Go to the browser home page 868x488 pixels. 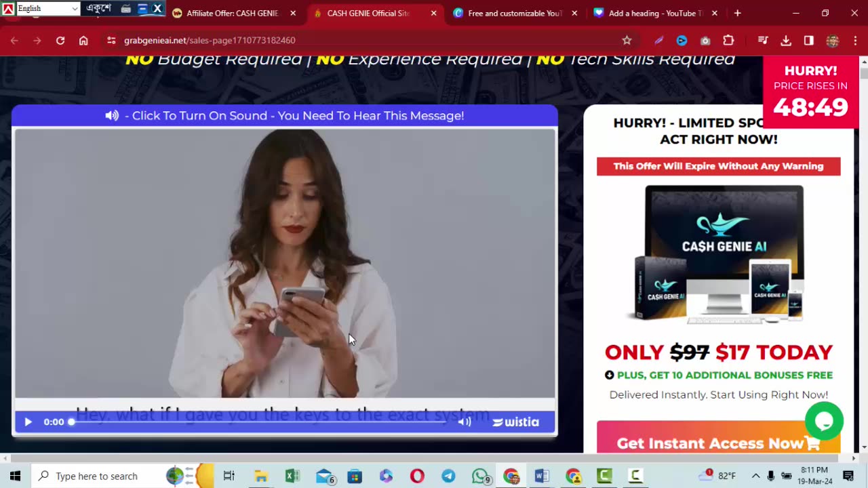coord(83,41)
